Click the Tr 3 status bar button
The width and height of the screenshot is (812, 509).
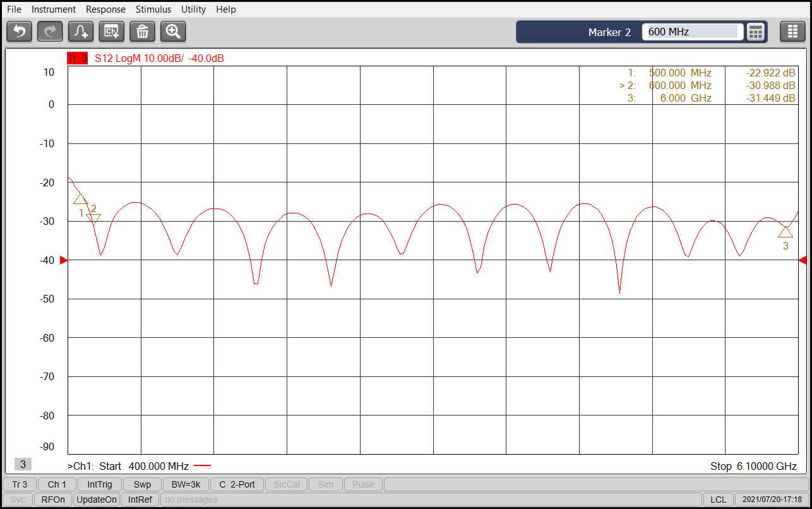click(20, 484)
